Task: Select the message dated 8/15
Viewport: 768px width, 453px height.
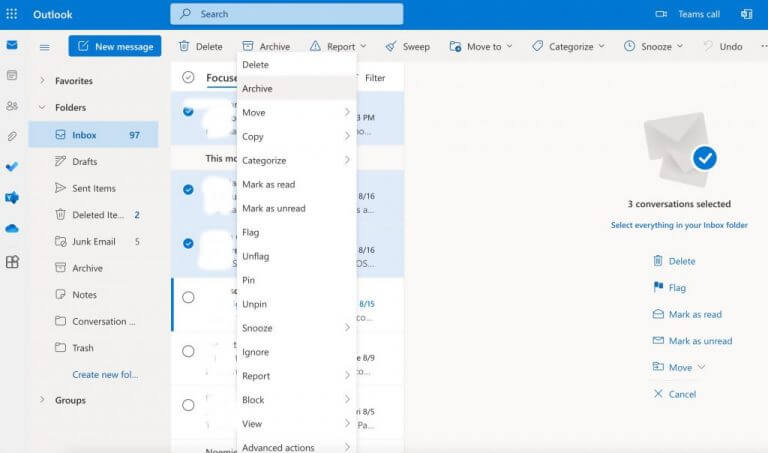Action: point(188,297)
